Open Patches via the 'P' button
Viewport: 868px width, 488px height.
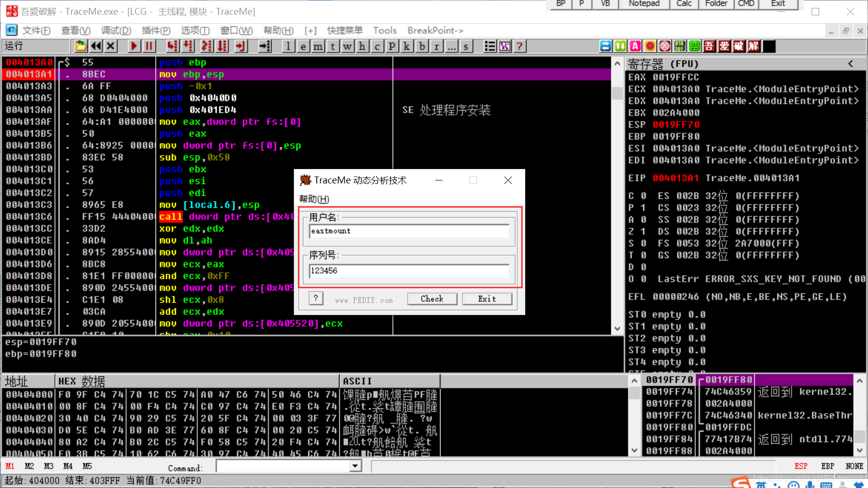coord(392,46)
